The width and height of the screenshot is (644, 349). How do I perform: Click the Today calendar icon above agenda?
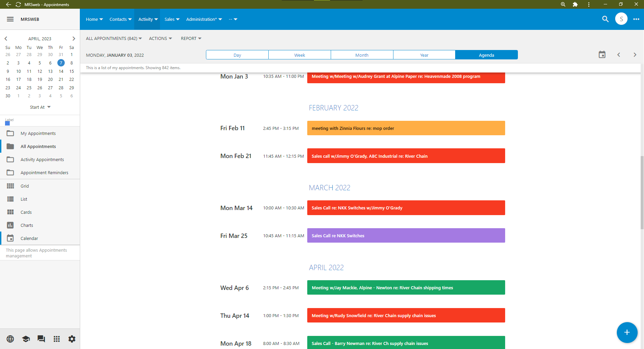(602, 54)
